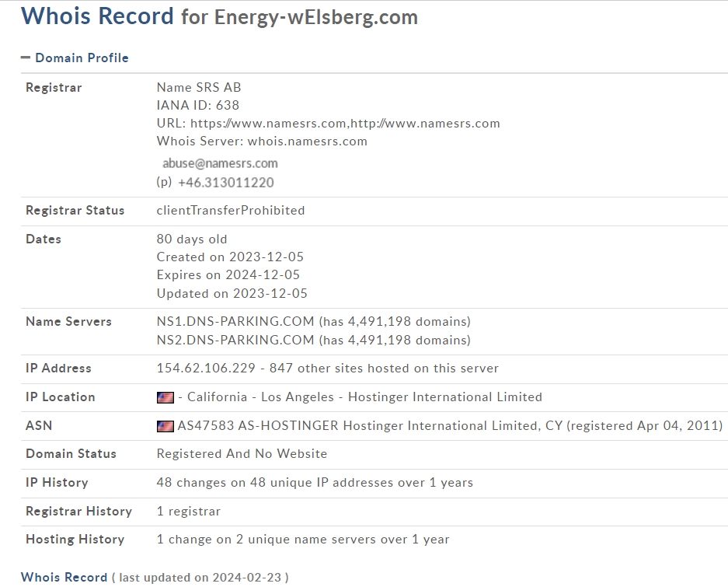The width and height of the screenshot is (728, 587).
Task: Click the 'Registrar History' row label
Action: coord(79,512)
